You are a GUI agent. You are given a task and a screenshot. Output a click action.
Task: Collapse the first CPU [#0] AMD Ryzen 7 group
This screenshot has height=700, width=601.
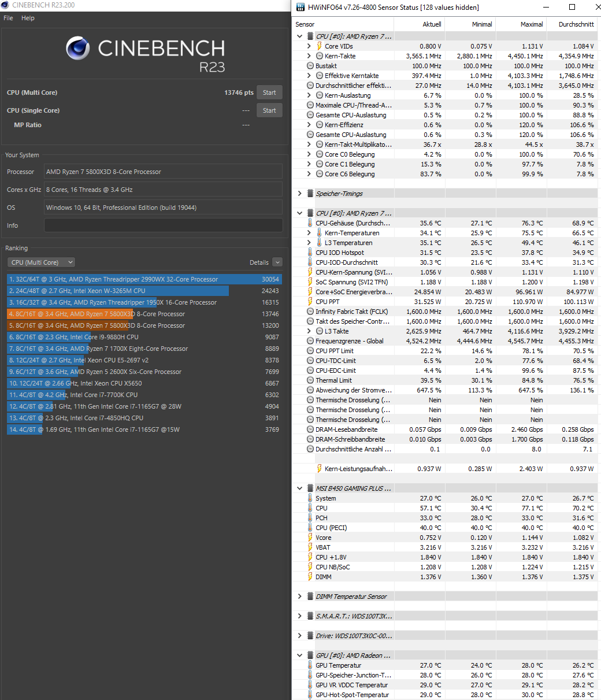(299, 36)
